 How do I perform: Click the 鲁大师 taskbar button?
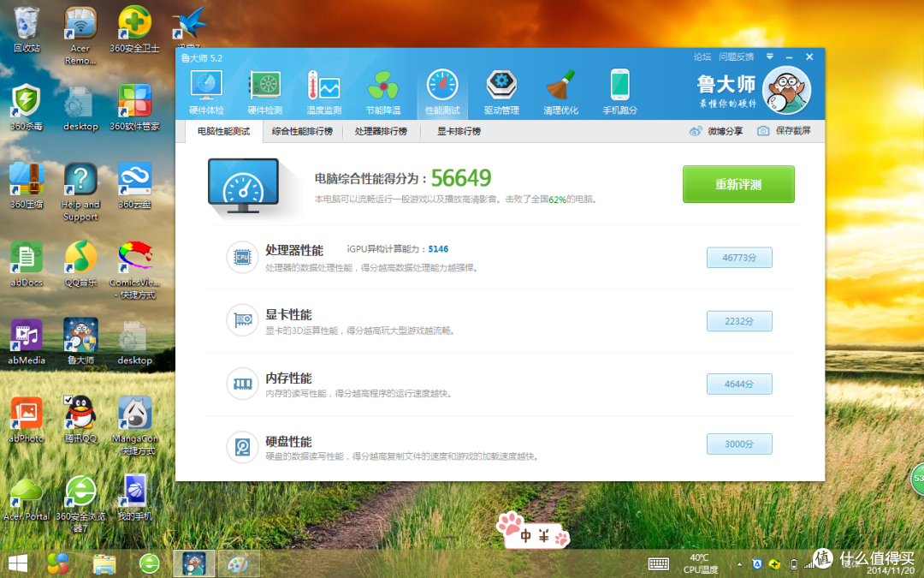click(194, 563)
